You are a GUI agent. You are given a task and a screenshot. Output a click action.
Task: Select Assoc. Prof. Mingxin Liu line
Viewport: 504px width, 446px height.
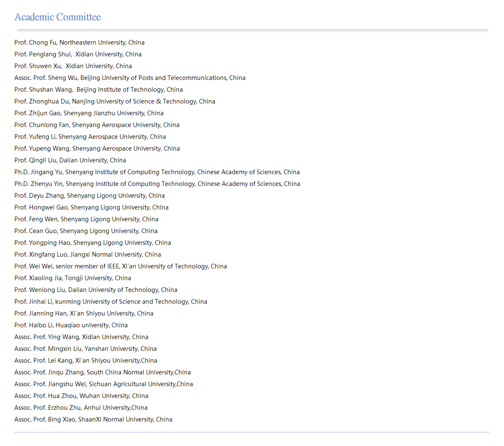point(85,349)
